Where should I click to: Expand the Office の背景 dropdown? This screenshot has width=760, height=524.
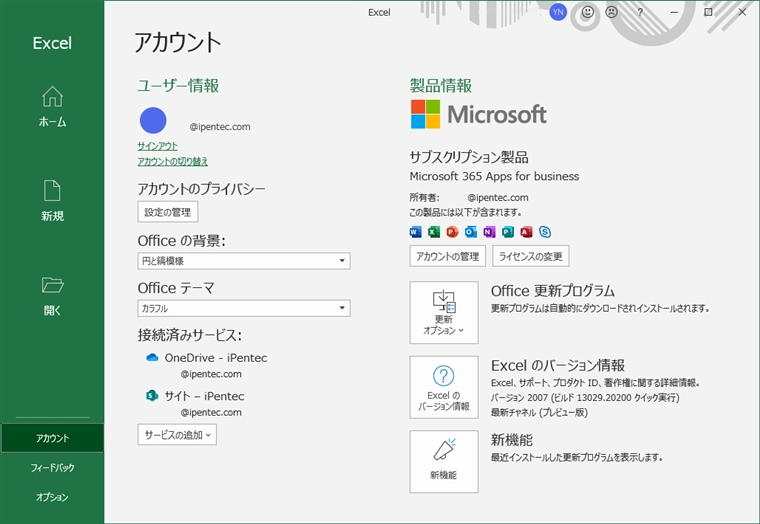244,261
